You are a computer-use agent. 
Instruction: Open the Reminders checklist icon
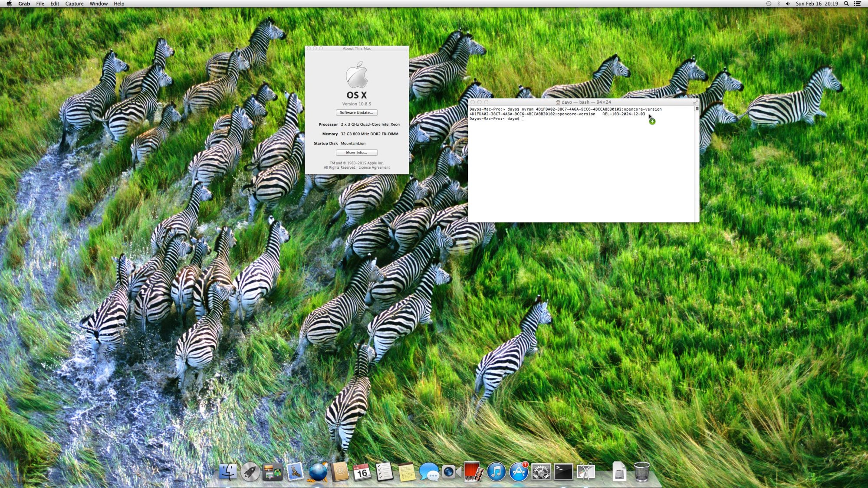(x=385, y=472)
